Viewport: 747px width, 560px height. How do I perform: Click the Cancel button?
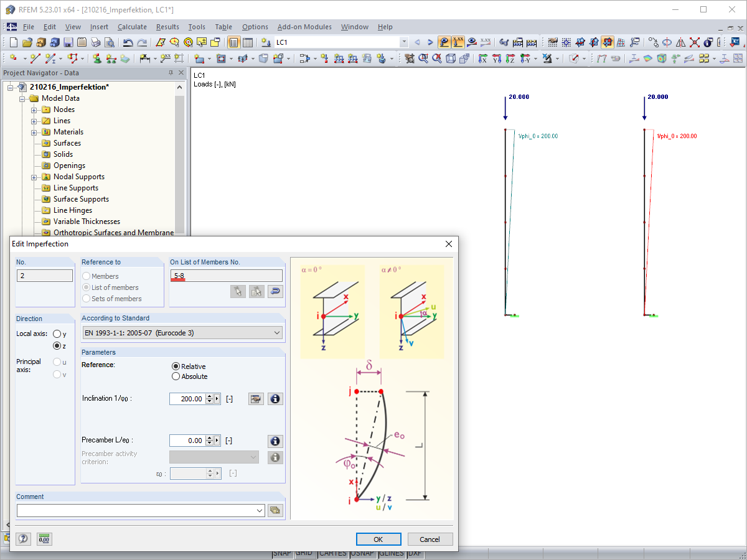pos(430,539)
